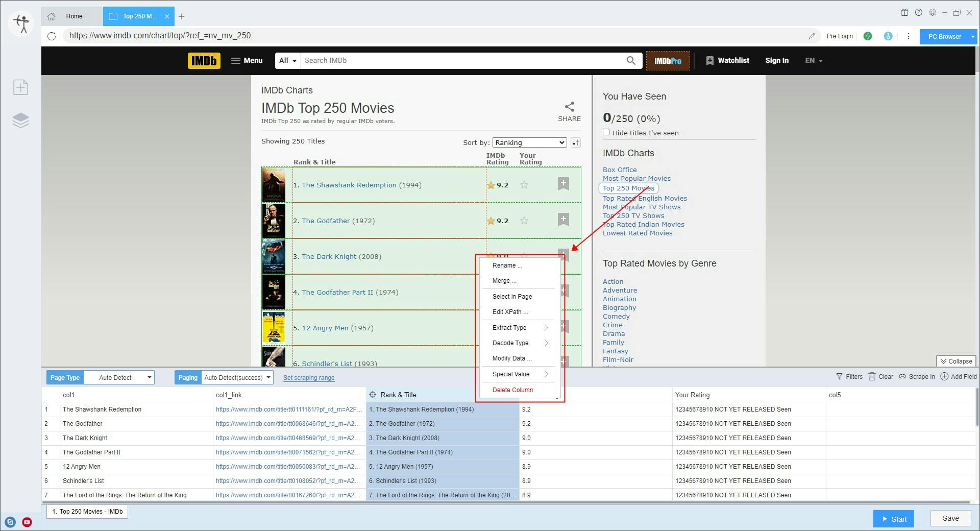Viewport: 980px width, 531px height.
Task: Click the Set scraping range link
Action: point(309,378)
